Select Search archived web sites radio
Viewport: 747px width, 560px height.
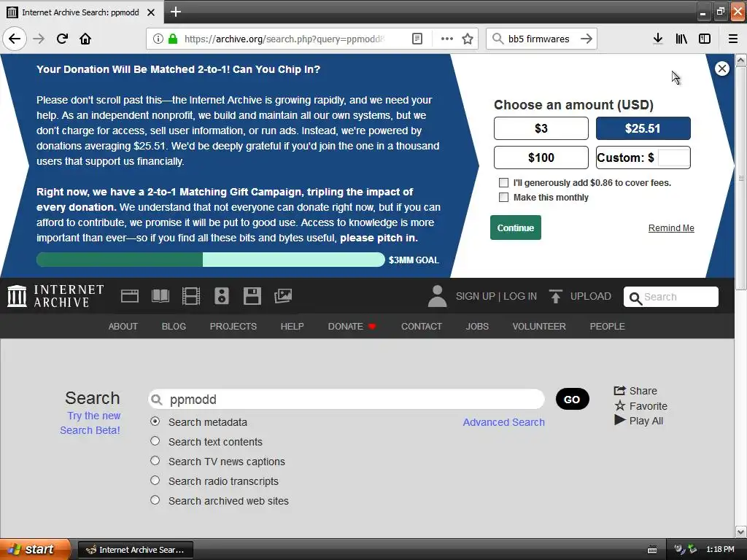pos(155,500)
